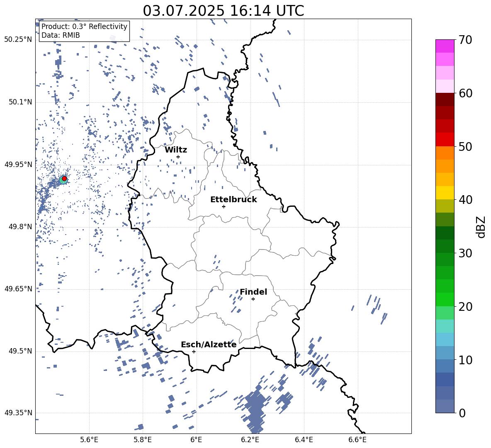Click the Esch/Alzette station cross marker

[194, 351]
